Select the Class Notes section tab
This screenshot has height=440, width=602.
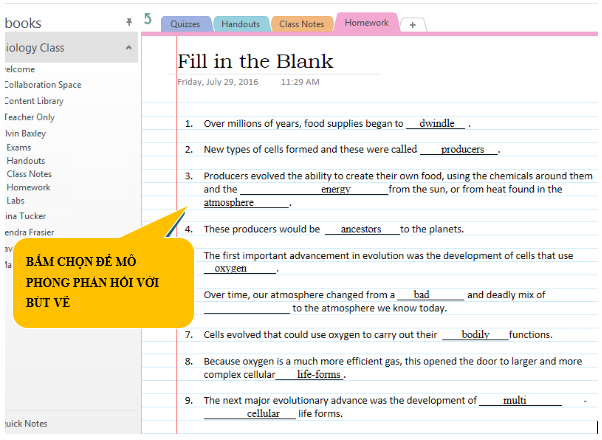[301, 24]
